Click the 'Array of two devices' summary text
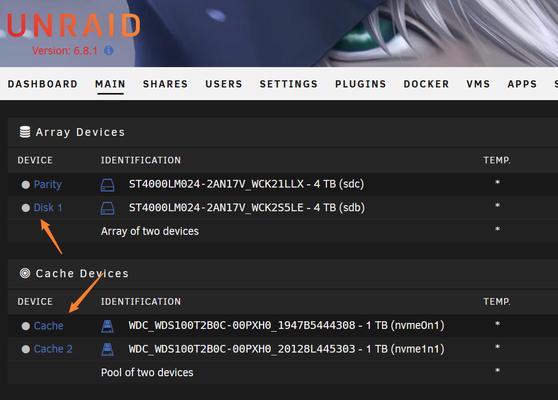The height and width of the screenshot is (400, 558). coord(150,231)
